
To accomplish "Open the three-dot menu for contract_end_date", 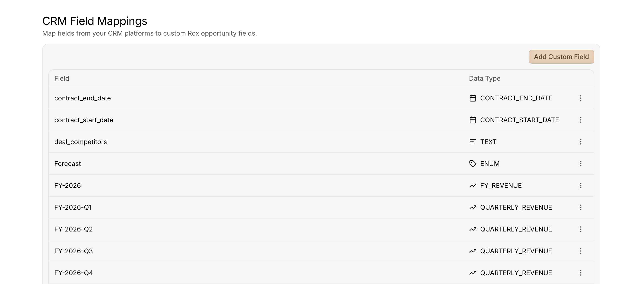I will click(581, 98).
